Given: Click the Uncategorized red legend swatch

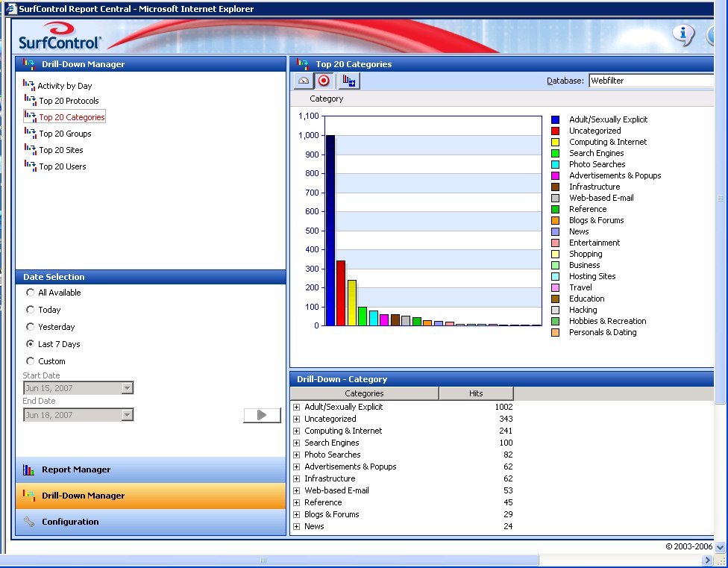Looking at the screenshot, I should click(555, 131).
